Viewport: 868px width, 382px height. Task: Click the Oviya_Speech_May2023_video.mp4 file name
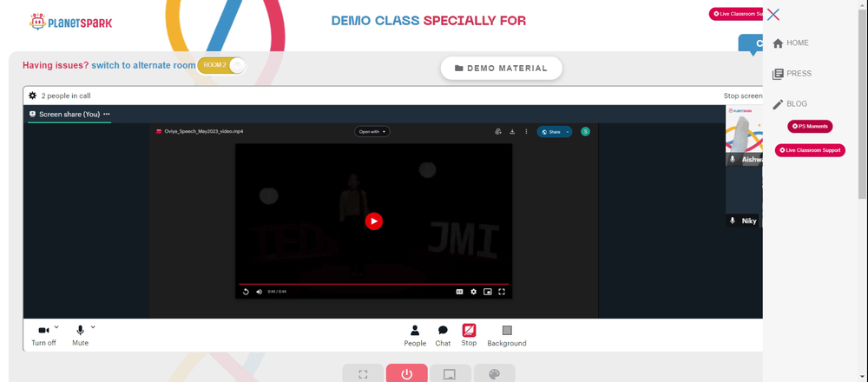click(x=204, y=132)
